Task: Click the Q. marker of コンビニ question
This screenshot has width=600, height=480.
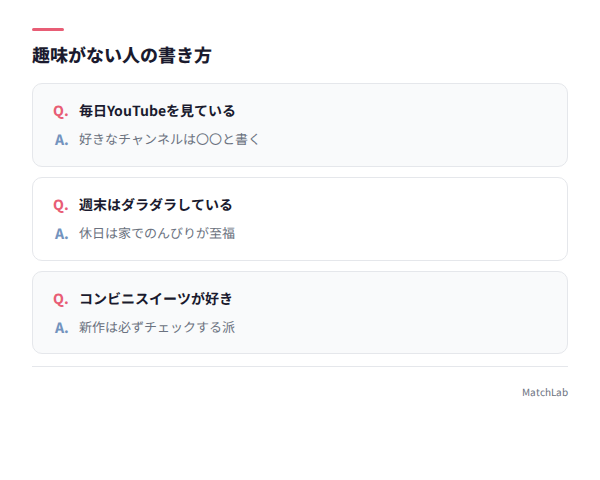Action: [60, 300]
